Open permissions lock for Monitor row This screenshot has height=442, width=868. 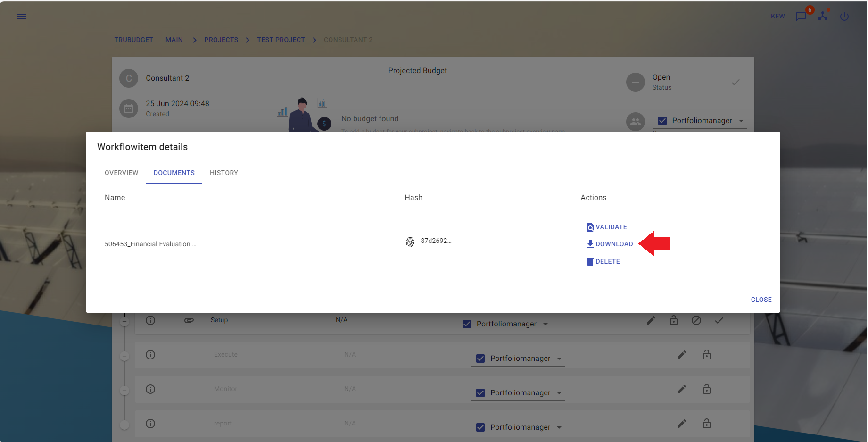point(707,389)
